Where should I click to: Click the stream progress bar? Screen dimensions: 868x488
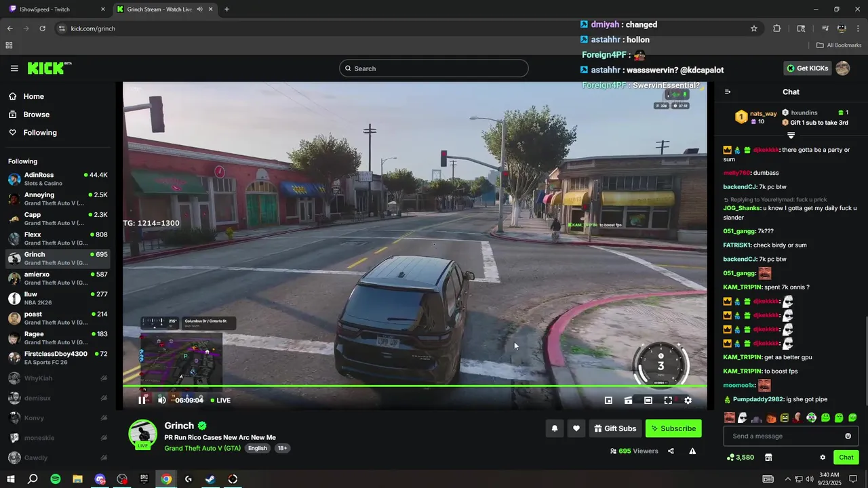(414, 386)
